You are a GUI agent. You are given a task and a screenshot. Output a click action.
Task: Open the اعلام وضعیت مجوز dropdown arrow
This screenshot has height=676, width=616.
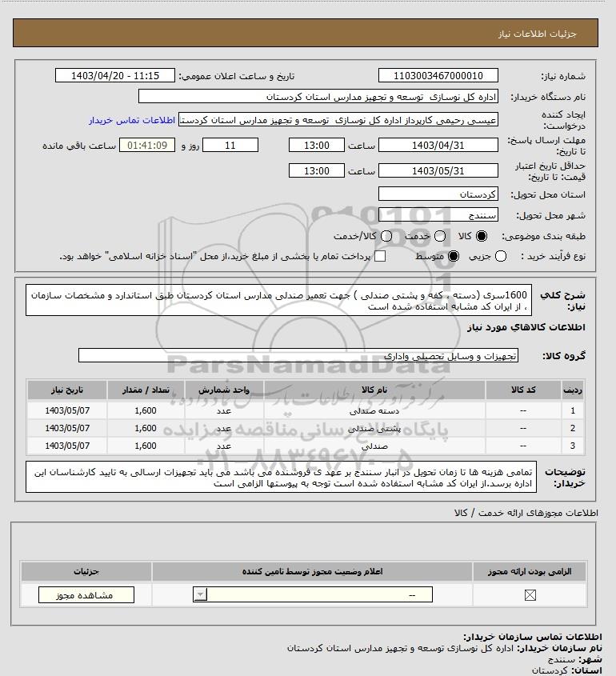201,595
